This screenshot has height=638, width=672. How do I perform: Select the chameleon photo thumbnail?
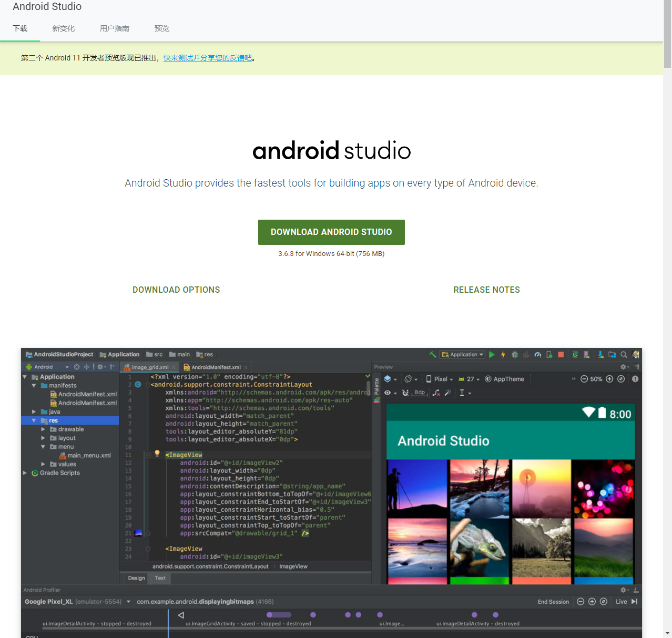[479, 548]
